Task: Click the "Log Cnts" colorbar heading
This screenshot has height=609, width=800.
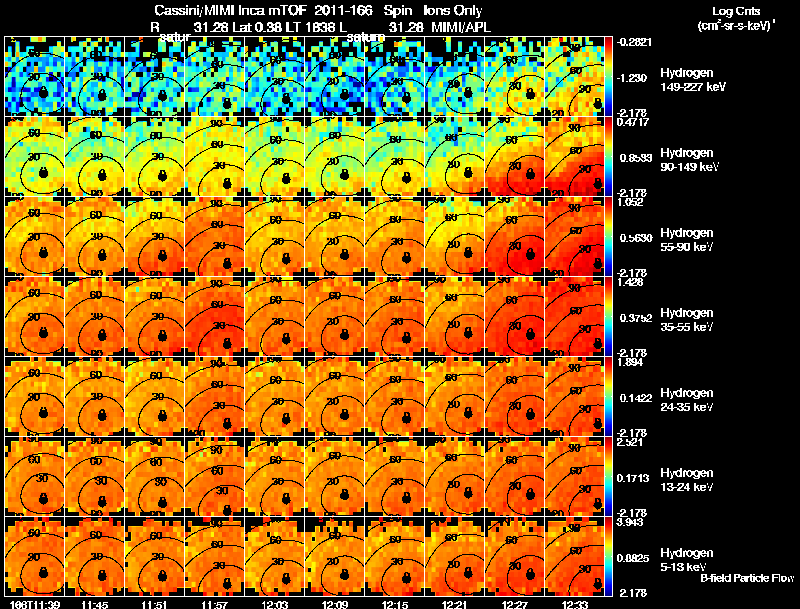Action: click(736, 11)
